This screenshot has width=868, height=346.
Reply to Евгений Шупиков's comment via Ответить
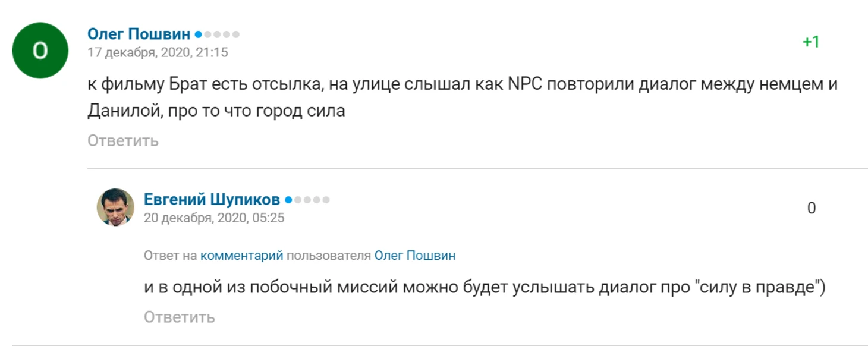pos(179,317)
